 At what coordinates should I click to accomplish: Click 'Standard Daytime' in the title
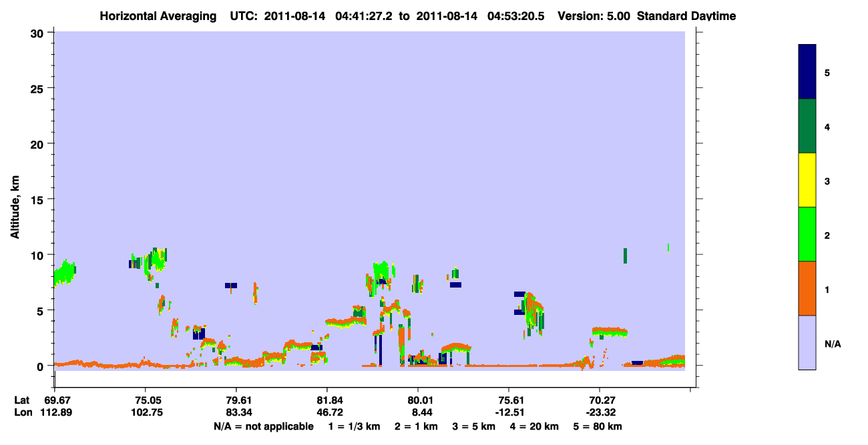point(686,15)
